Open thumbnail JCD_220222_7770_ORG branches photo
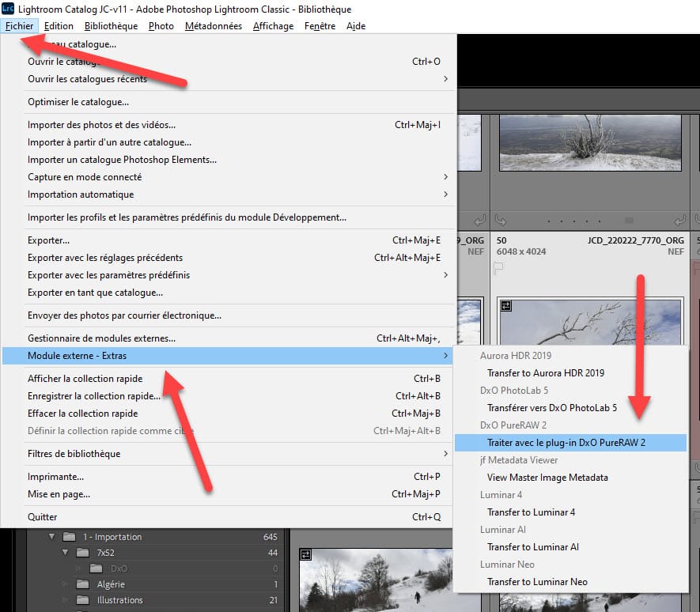Image resolution: width=700 pixels, height=612 pixels. (x=590, y=321)
